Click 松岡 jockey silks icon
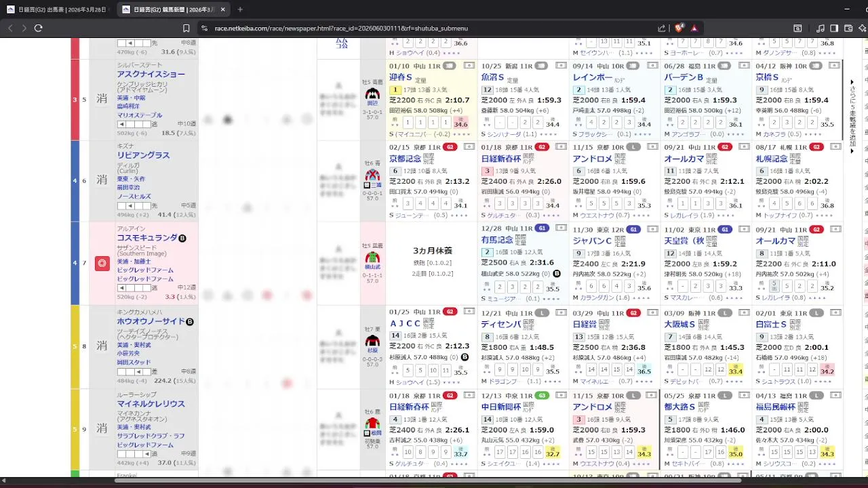Screen dimensions: 868x488 (x=372, y=423)
